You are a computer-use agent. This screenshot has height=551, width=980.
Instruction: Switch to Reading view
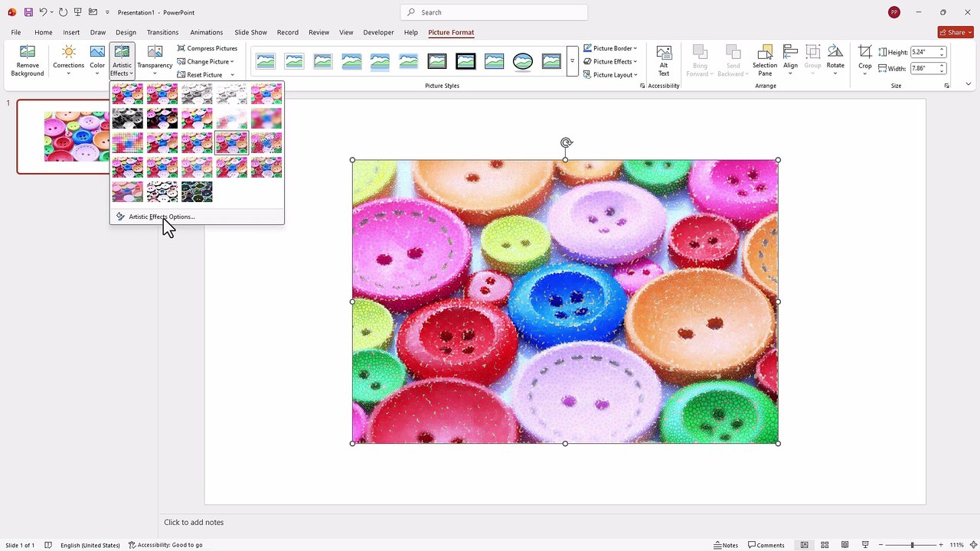pyautogui.click(x=844, y=545)
